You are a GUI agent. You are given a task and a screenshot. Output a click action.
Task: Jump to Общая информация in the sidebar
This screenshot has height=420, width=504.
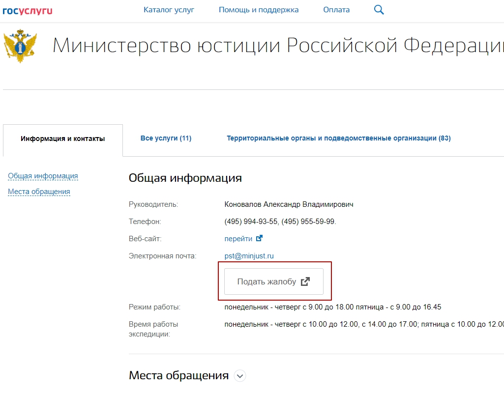(x=43, y=176)
